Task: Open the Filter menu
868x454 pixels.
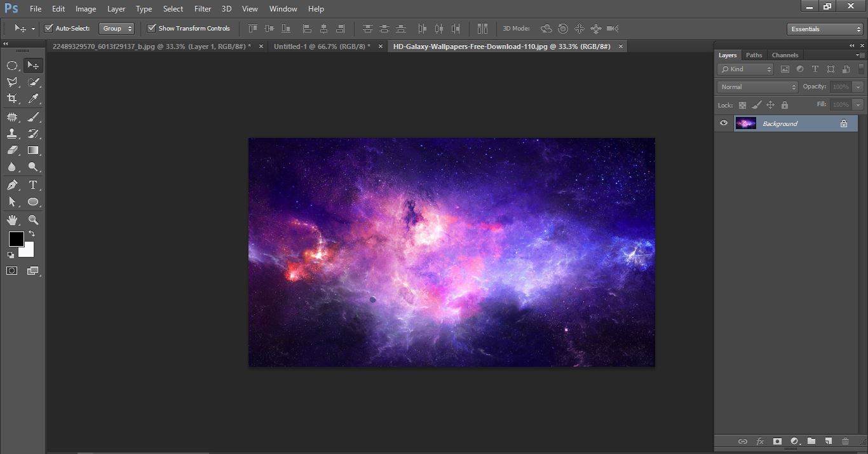Action: coord(202,8)
